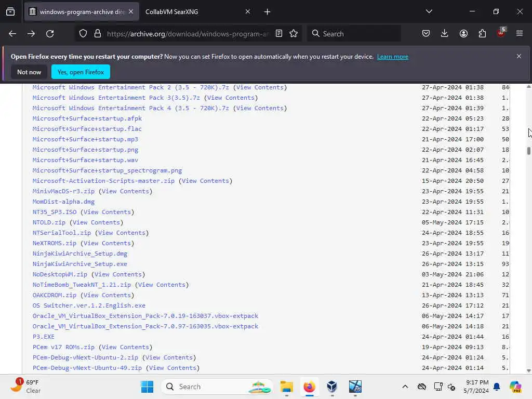Click scrollbar down arrow
This screenshot has height=399, width=532.
click(528, 371)
